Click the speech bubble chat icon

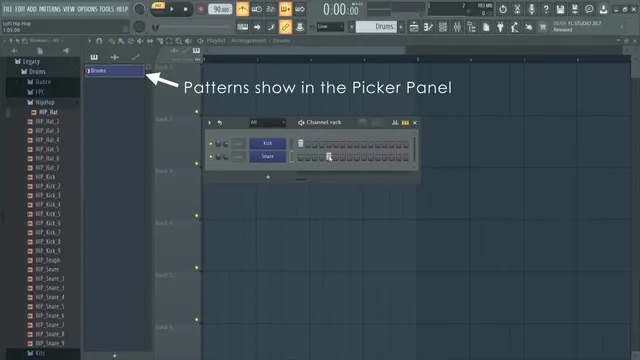[589, 9]
